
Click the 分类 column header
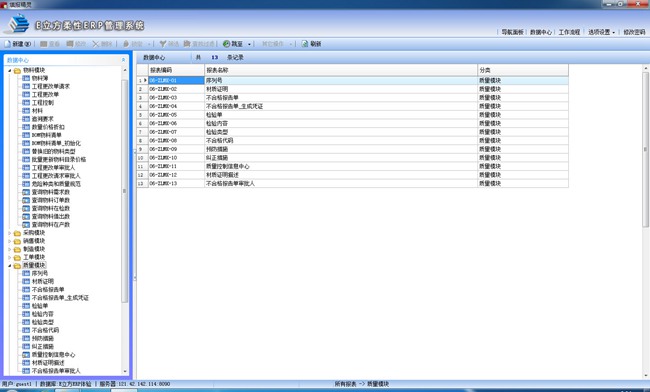[x=523, y=70]
